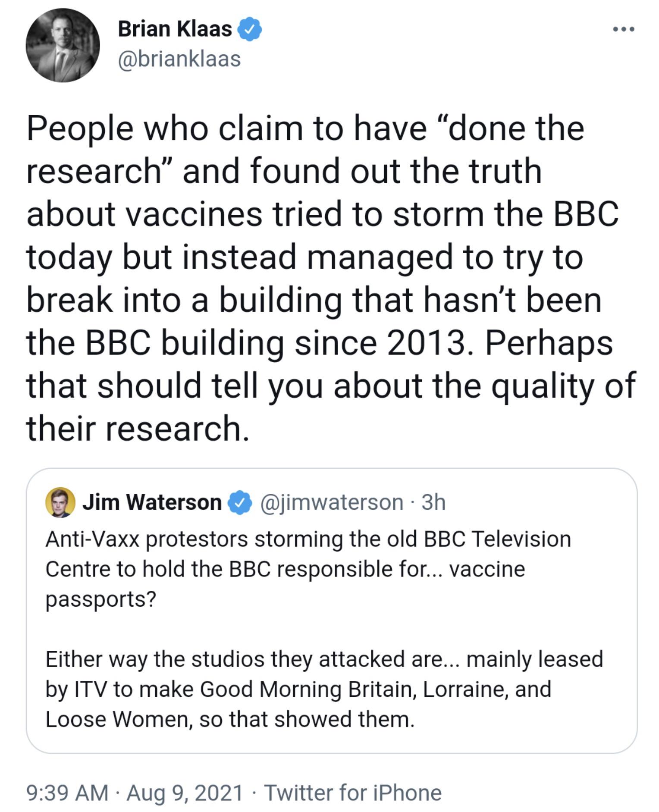The height and width of the screenshot is (812, 659).
Task: Click the word 'Perhaps' in main tweet
Action: (x=549, y=343)
